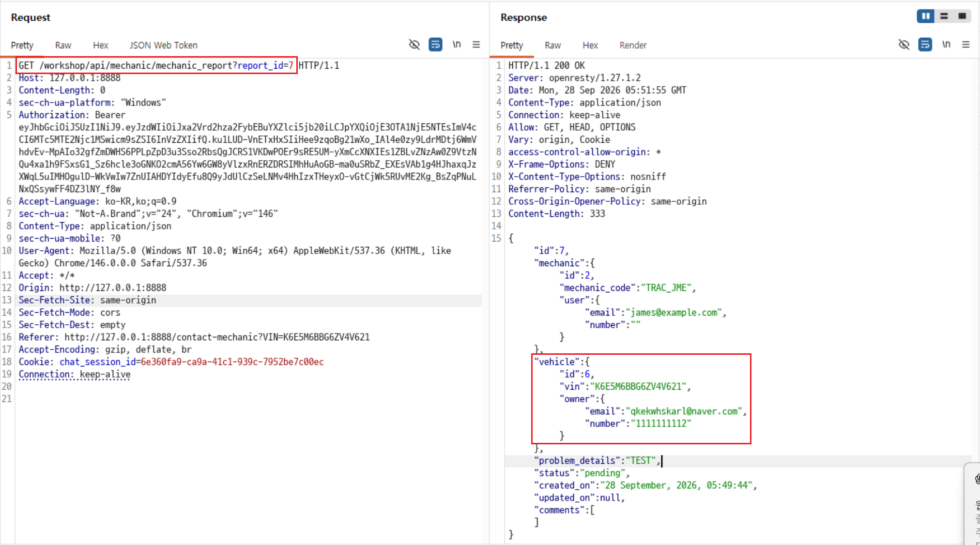
Task: Click the Host header value 127.0.0.1:8888
Action: click(85, 78)
